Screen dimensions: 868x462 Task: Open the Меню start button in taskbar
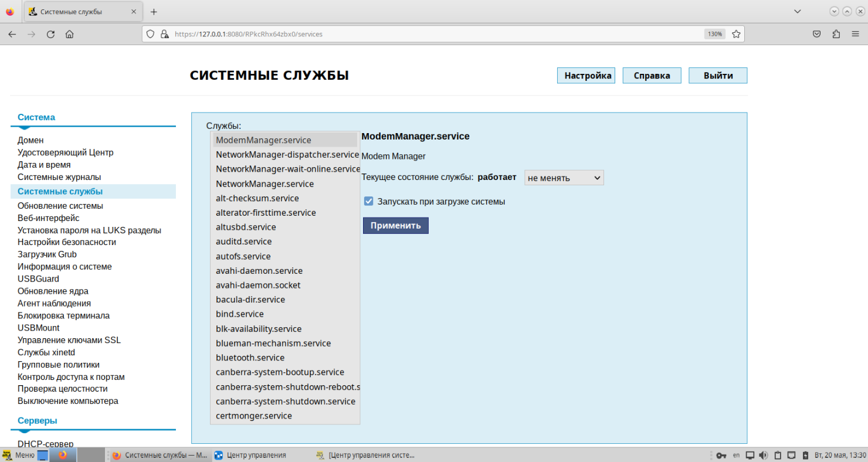(19, 455)
